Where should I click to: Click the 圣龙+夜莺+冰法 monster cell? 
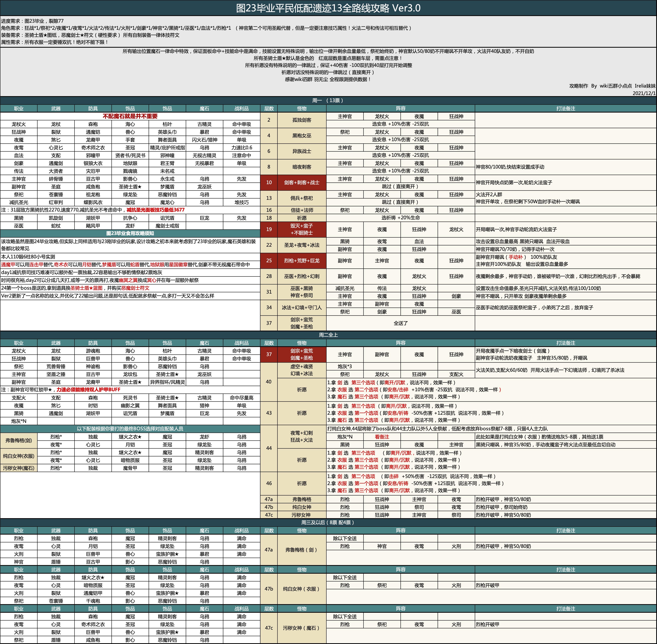pyautogui.click(x=302, y=245)
